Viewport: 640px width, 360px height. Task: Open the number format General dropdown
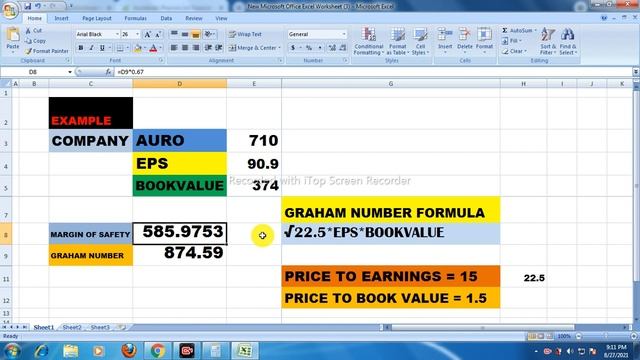[x=344, y=34]
